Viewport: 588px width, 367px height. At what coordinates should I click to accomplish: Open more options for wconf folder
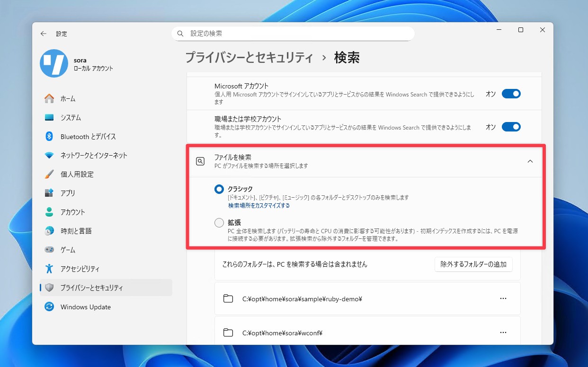(503, 332)
